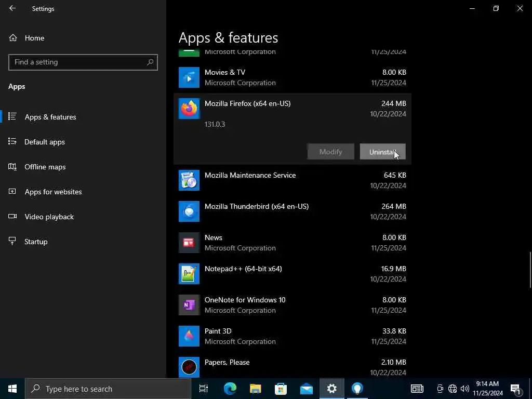Select the Papers, Please entry name
The height and width of the screenshot is (399, 532).
227,362
